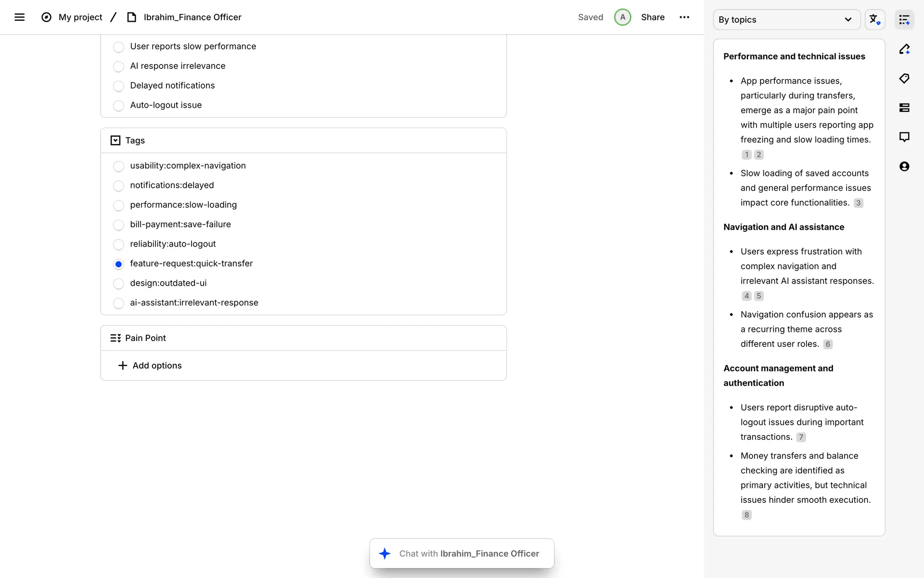Collapse the Tags section header
Viewport: 924px width, 578px height.
coord(115,141)
